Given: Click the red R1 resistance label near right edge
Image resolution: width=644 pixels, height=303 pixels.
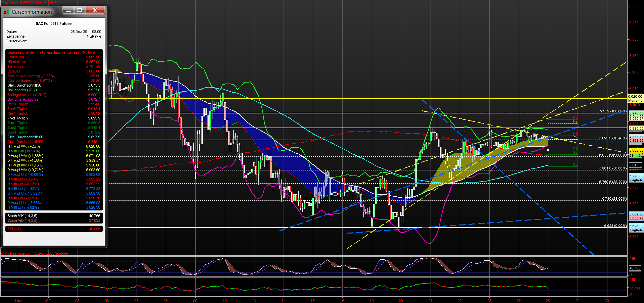Looking at the screenshot, I should point(575,133).
